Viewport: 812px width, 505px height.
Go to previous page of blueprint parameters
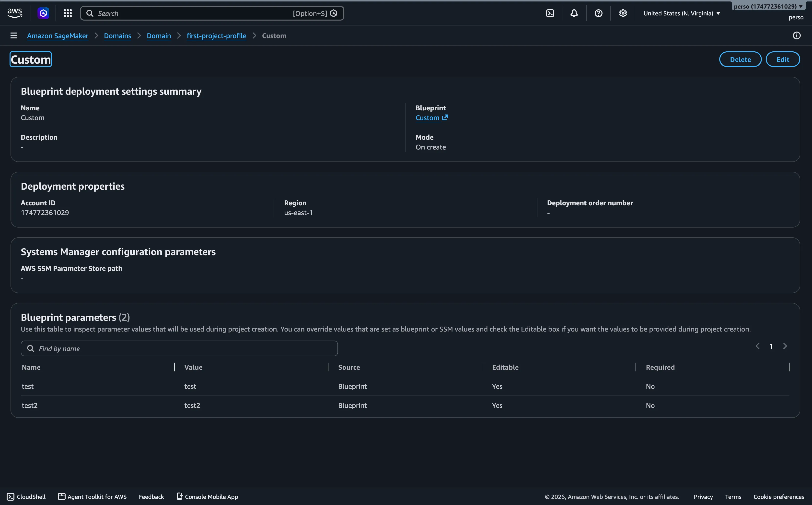pos(757,346)
